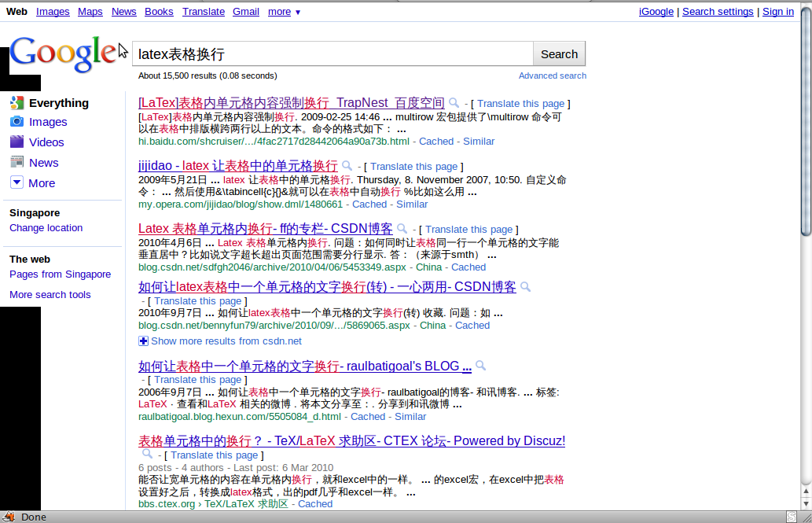Open the more dropdown in top bar
The image size is (812, 523).
(x=284, y=11)
